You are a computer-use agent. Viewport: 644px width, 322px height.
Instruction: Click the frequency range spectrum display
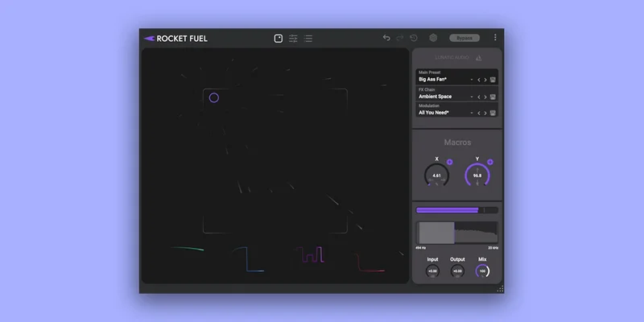point(457,233)
